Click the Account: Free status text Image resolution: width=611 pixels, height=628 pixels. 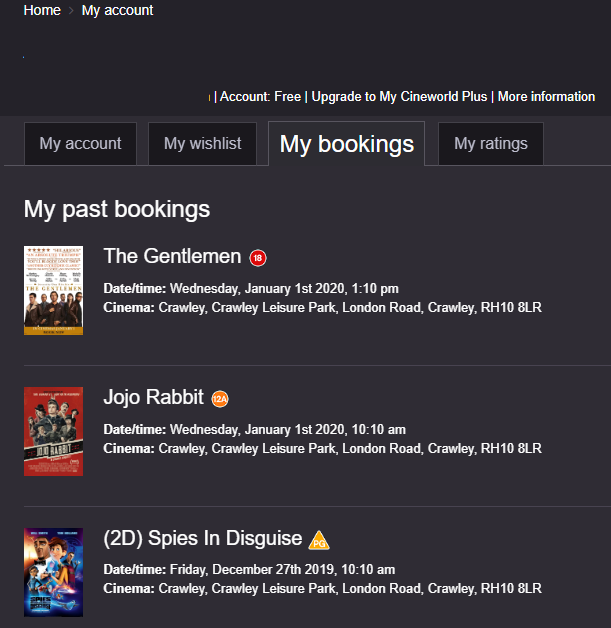(x=260, y=97)
